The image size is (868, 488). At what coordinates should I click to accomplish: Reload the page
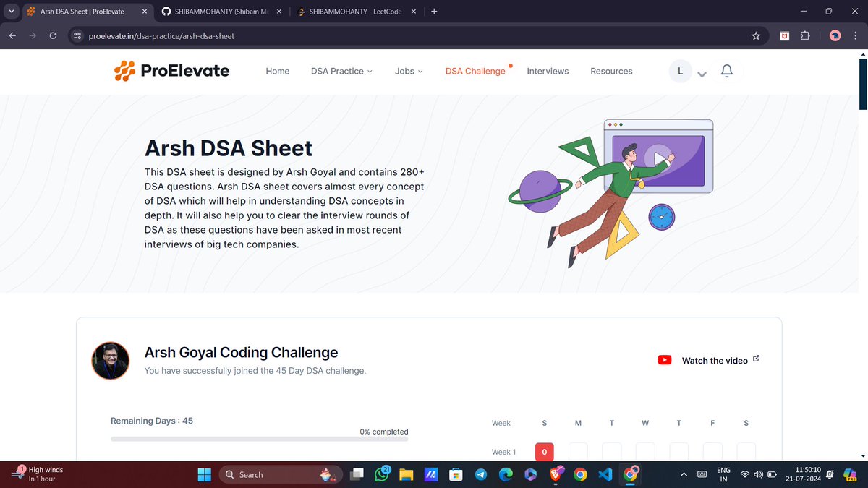pos(53,35)
